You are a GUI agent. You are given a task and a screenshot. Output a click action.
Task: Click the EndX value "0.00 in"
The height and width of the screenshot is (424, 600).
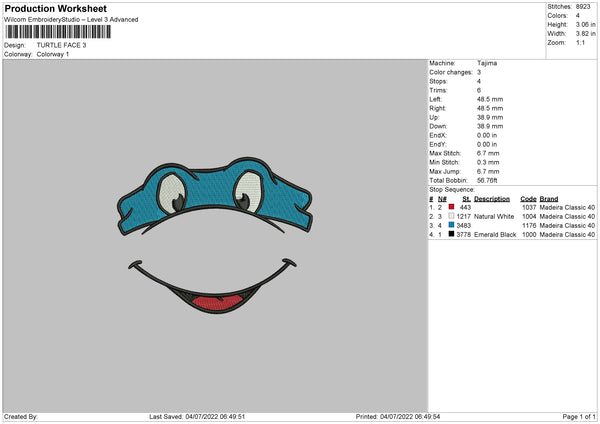487,135
